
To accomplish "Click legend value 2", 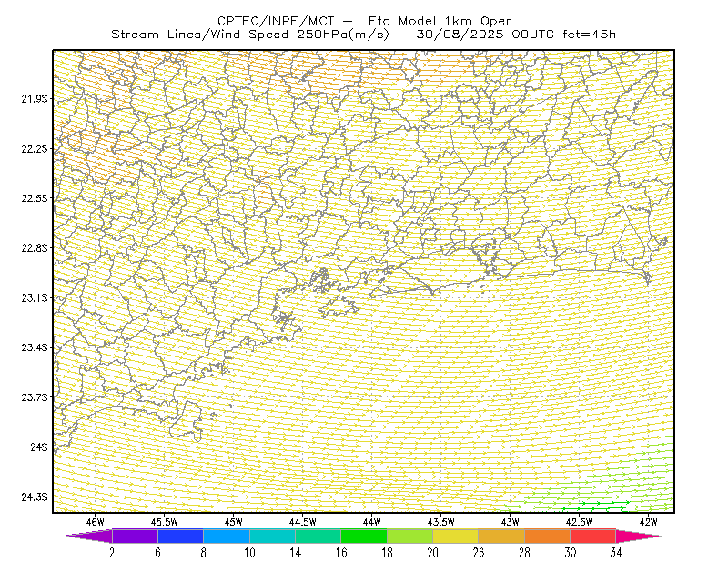I will click(x=112, y=553).
